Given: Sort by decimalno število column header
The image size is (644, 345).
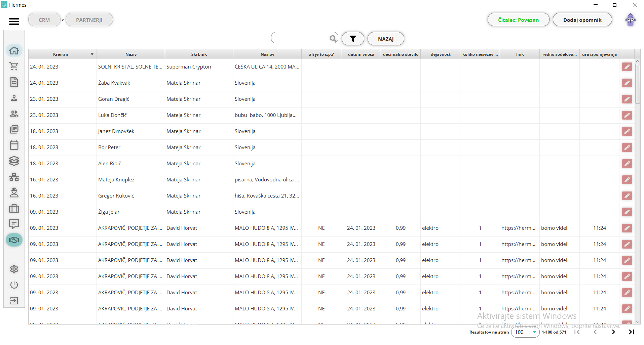Looking at the screenshot, I should (401, 54).
